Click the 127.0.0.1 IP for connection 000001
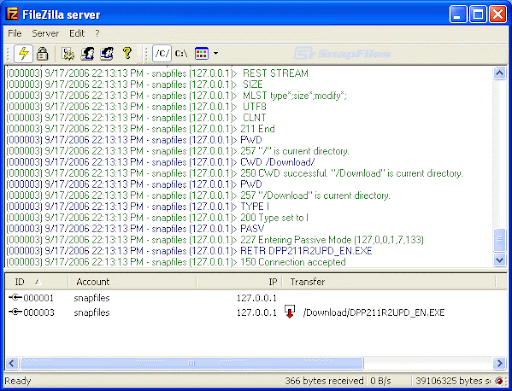 tap(256, 298)
